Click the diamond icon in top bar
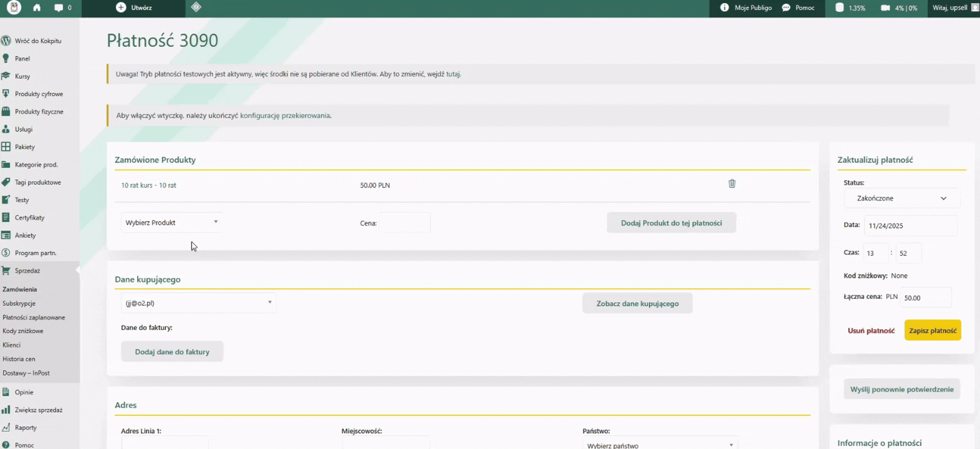 (196, 7)
